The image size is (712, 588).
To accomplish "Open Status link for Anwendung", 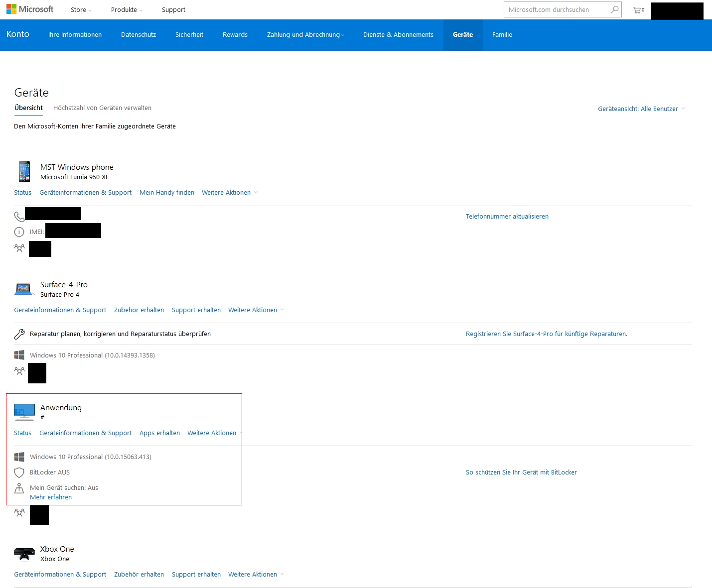I will click(x=22, y=433).
